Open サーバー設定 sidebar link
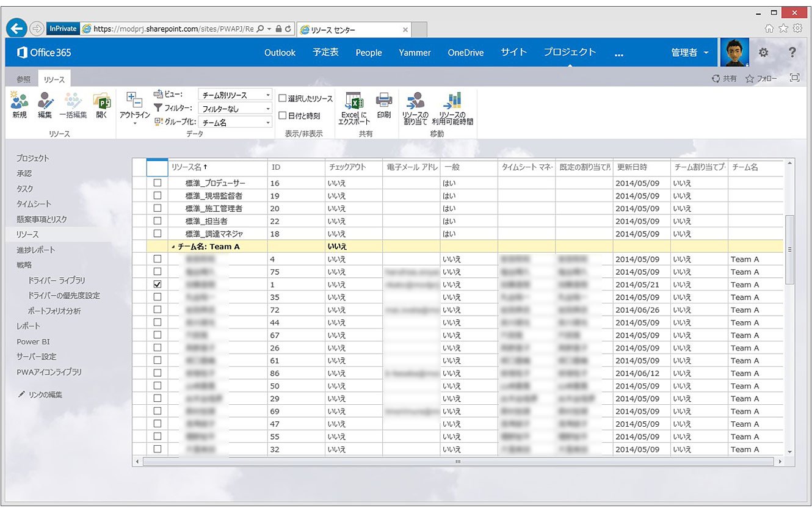Screen dimensions: 812x519 click(36, 357)
